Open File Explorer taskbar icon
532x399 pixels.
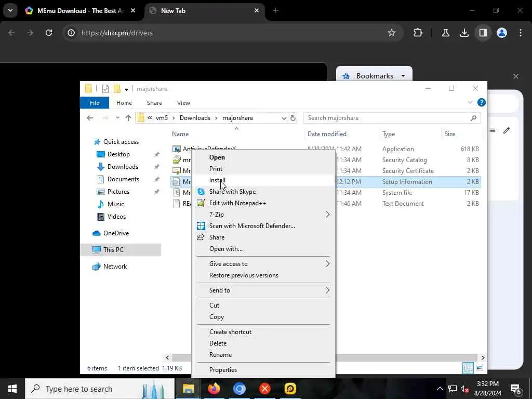coord(188,389)
